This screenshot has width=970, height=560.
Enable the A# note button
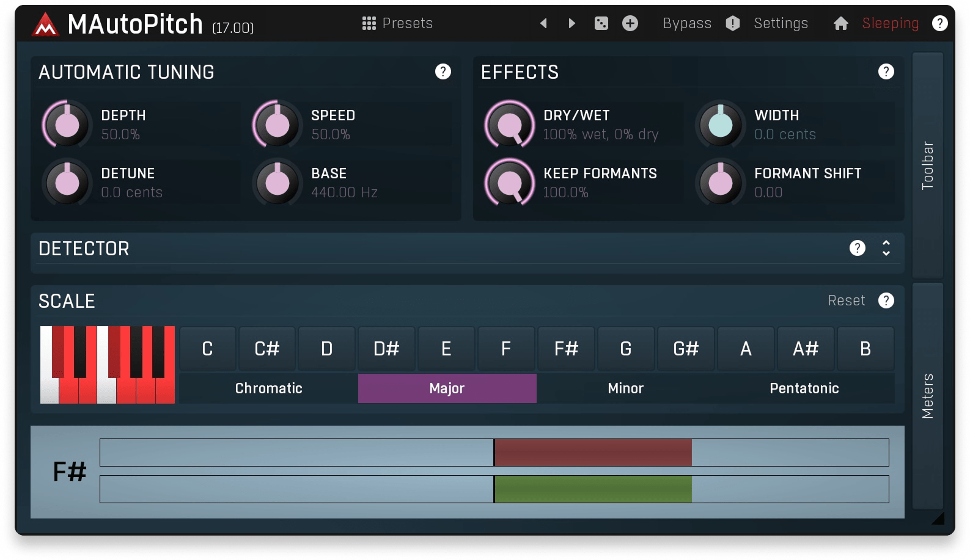pos(805,349)
